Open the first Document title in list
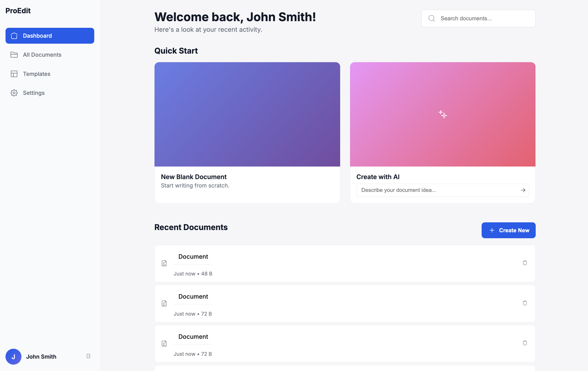Screen dimensions: 588x371 (x=193, y=257)
